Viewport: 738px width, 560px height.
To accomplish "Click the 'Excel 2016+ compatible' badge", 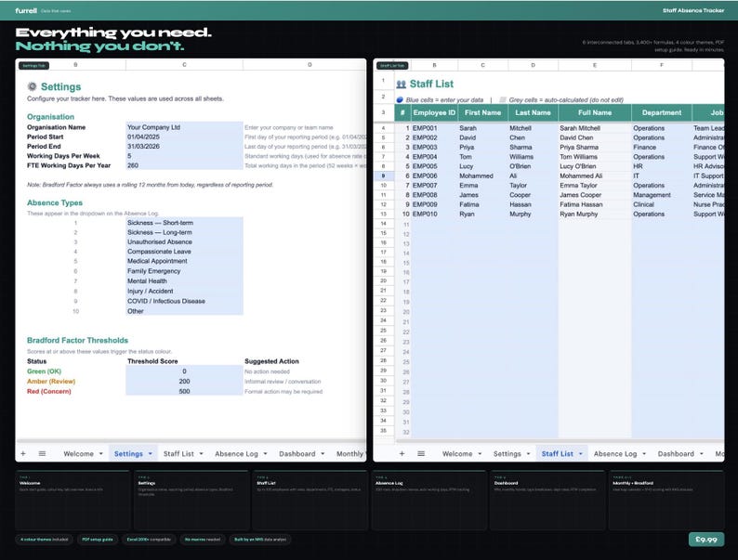I will coord(149,540).
